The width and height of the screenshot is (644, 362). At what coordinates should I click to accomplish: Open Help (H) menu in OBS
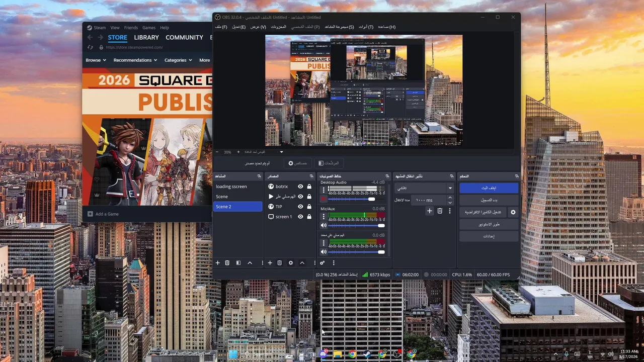point(387,27)
